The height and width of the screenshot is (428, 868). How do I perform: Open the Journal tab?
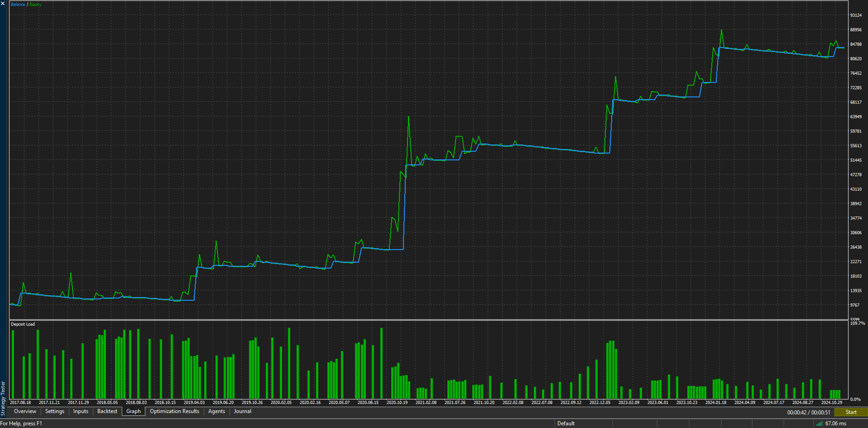point(242,411)
